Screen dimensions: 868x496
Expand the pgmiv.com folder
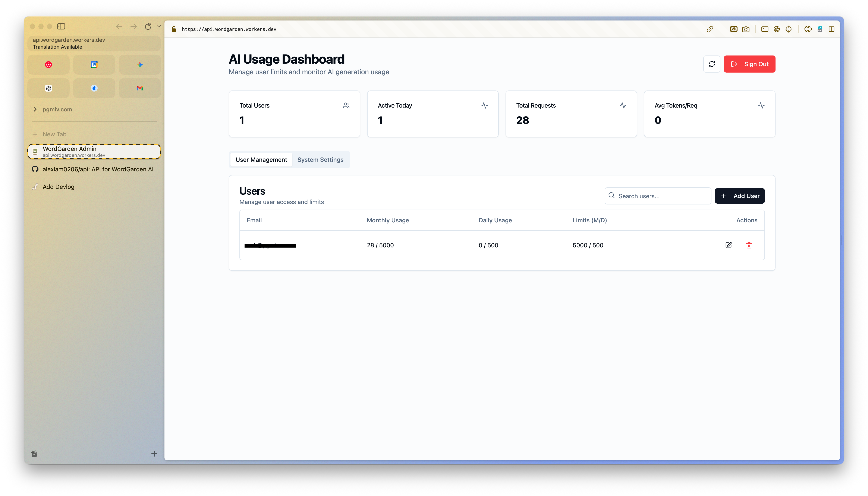click(35, 109)
